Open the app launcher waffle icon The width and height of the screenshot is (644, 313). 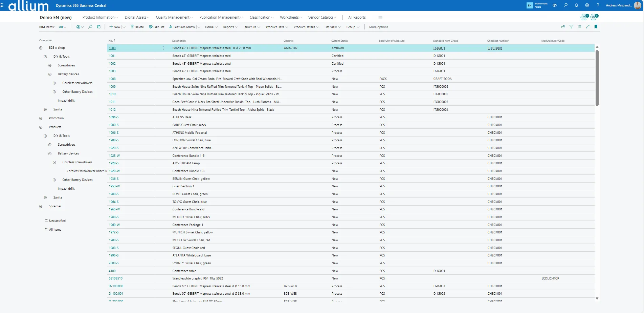coord(2,5)
